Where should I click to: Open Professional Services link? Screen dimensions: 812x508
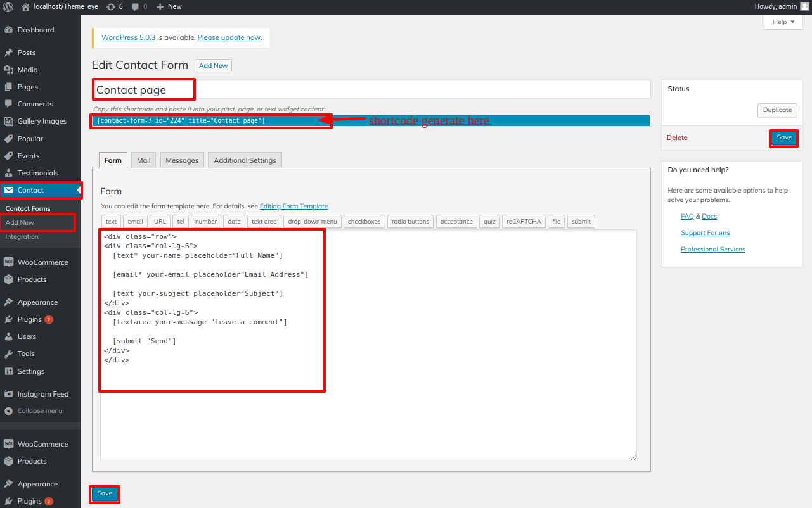click(713, 249)
